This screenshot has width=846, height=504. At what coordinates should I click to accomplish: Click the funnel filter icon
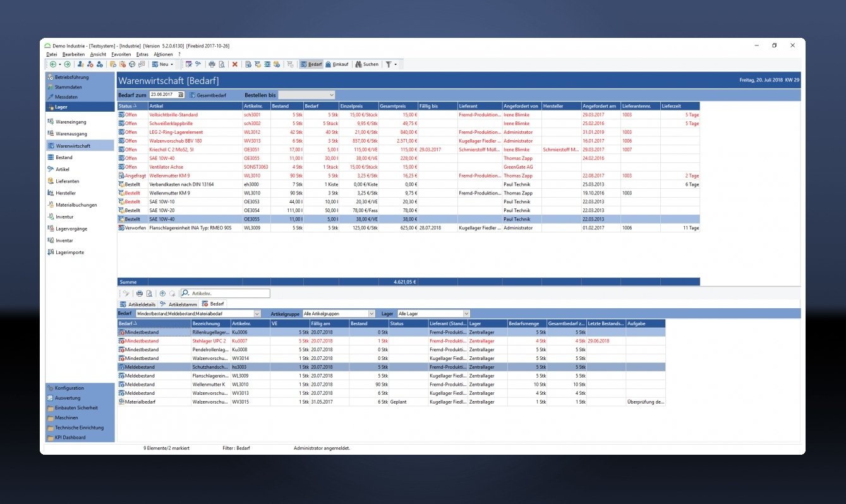click(x=389, y=64)
